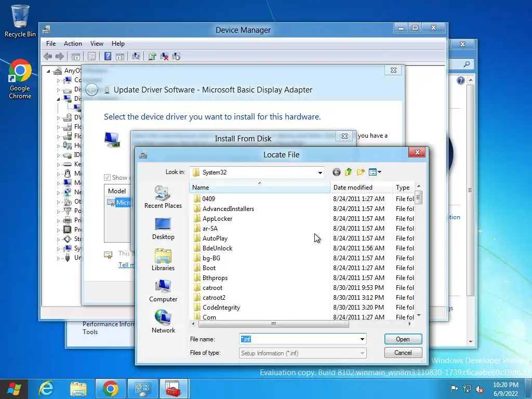Screen dimensions: 532x399
Task: Toggle the Show compatible hardware checkbox
Action: pos(107,178)
